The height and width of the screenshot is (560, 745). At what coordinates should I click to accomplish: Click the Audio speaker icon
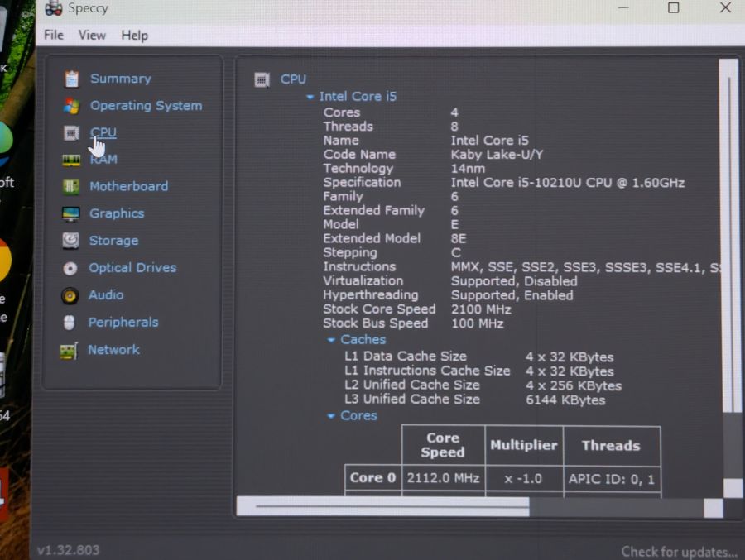click(70, 296)
